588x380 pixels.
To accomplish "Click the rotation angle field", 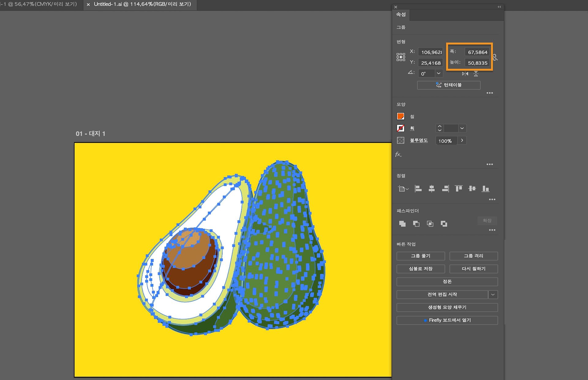I will tap(427, 74).
